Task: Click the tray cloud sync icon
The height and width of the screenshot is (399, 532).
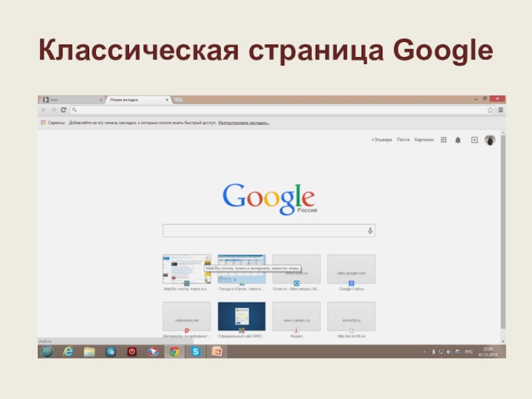Action: point(458,352)
